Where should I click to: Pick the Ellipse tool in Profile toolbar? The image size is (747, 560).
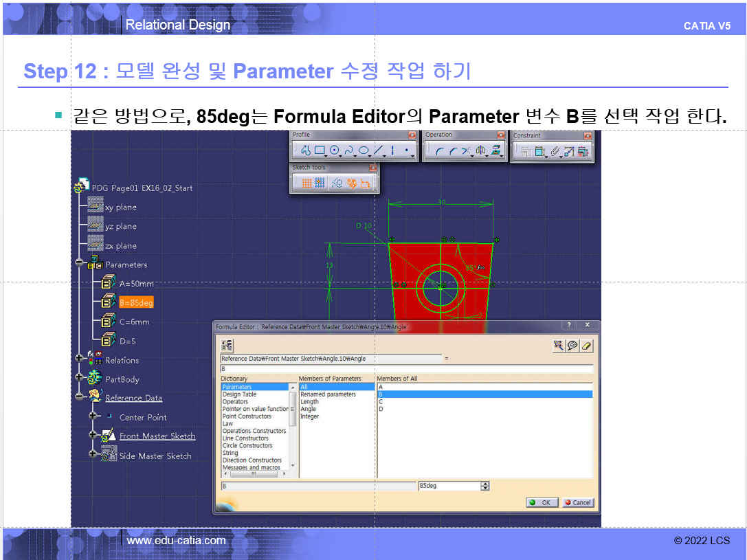click(364, 150)
